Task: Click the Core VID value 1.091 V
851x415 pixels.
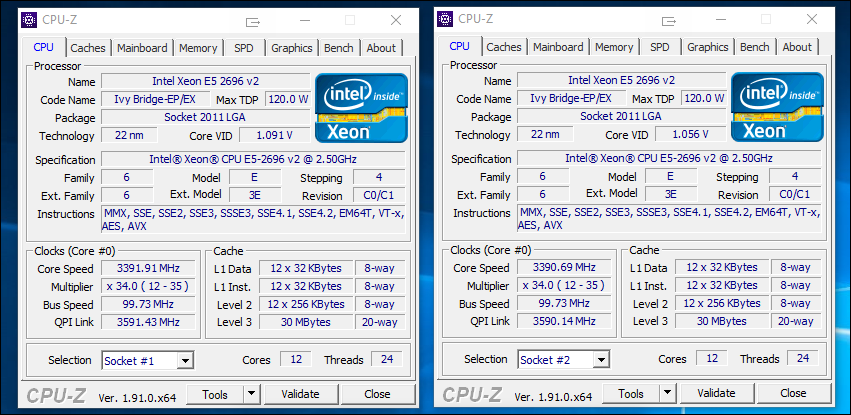Action: tap(274, 136)
